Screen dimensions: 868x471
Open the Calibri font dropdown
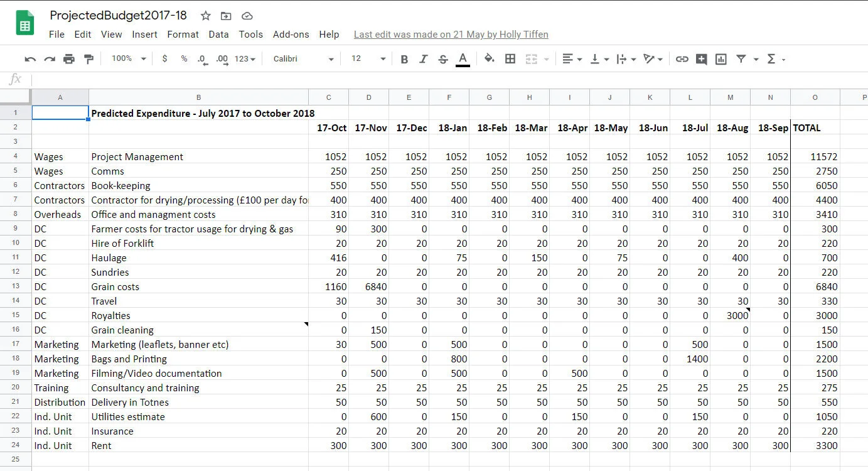click(304, 58)
